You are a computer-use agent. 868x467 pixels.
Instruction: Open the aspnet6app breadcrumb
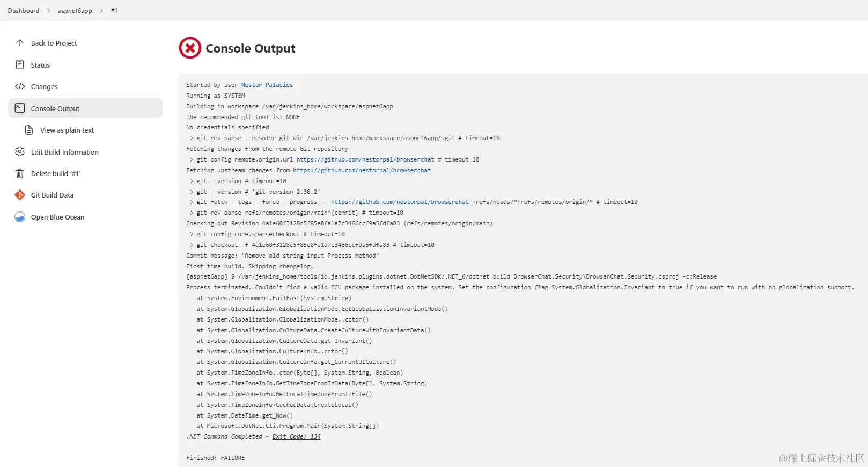pyautogui.click(x=75, y=11)
